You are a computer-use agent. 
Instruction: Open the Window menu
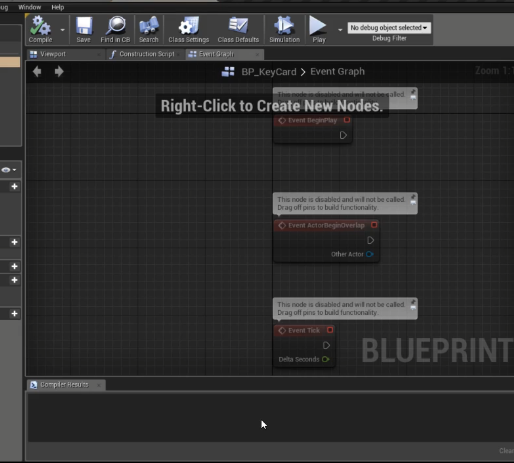point(30,7)
